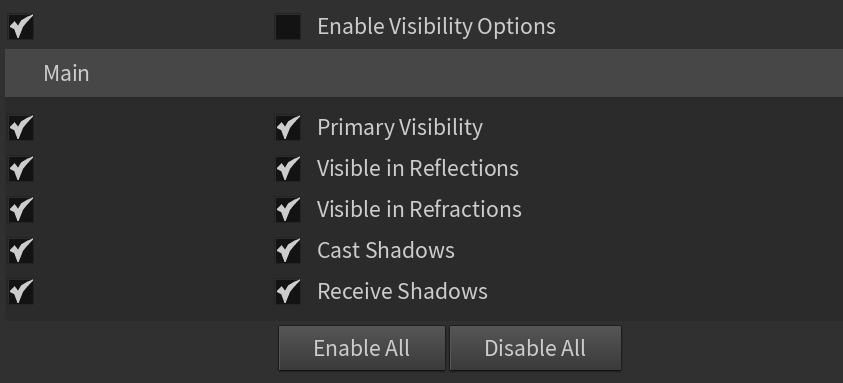Click the Enable Visibility Options label text

[436, 26]
